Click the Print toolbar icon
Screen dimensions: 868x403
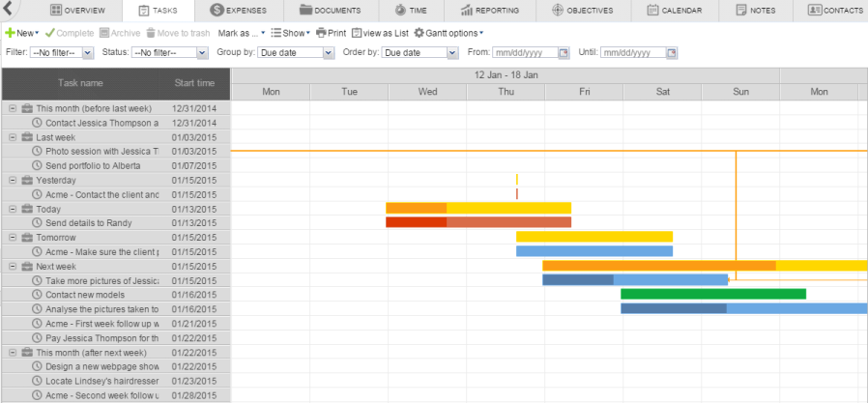321,33
